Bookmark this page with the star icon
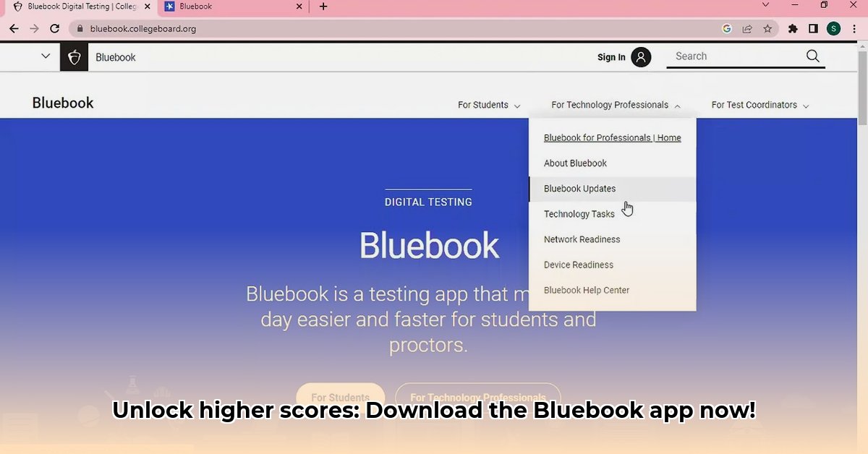 click(x=767, y=29)
